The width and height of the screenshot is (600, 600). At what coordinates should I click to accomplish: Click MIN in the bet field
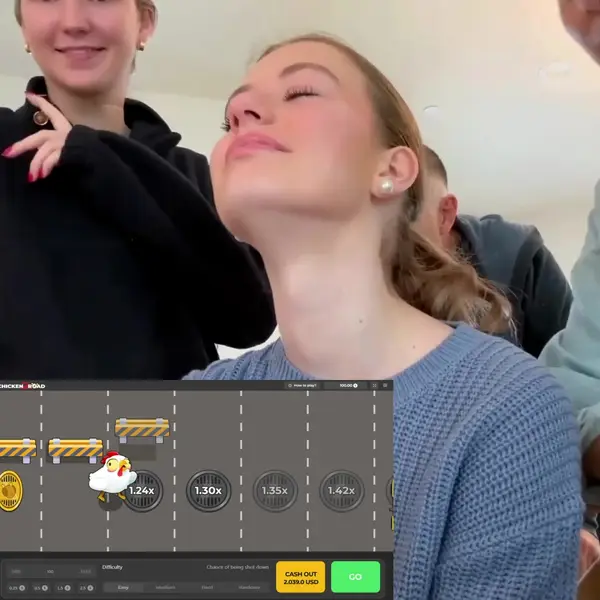[16, 572]
